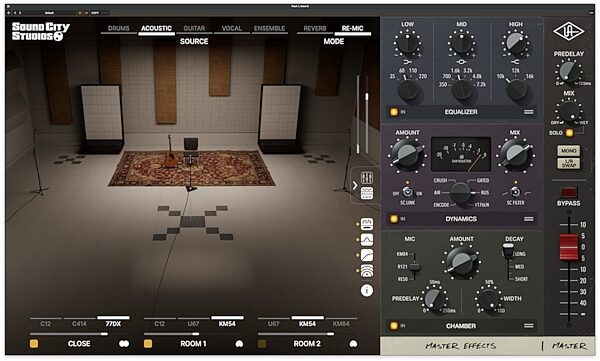Viewport: 600px width, 361px height.
Task: Change the Room 1 polar pattern icon
Action: point(239,343)
